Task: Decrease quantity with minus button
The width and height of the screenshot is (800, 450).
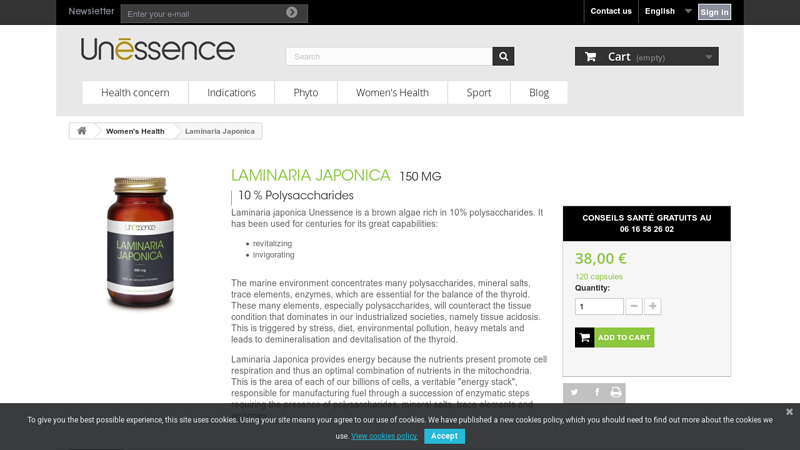Action: pos(634,307)
